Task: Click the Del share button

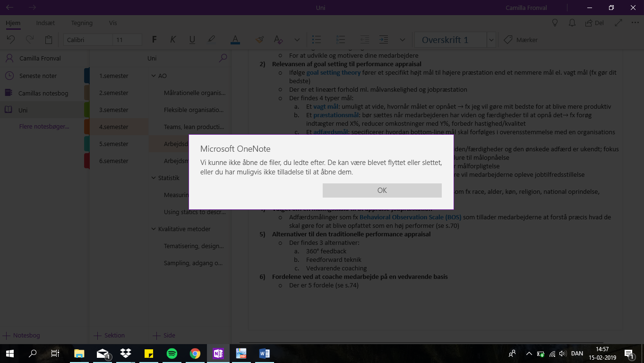Action: tap(594, 23)
